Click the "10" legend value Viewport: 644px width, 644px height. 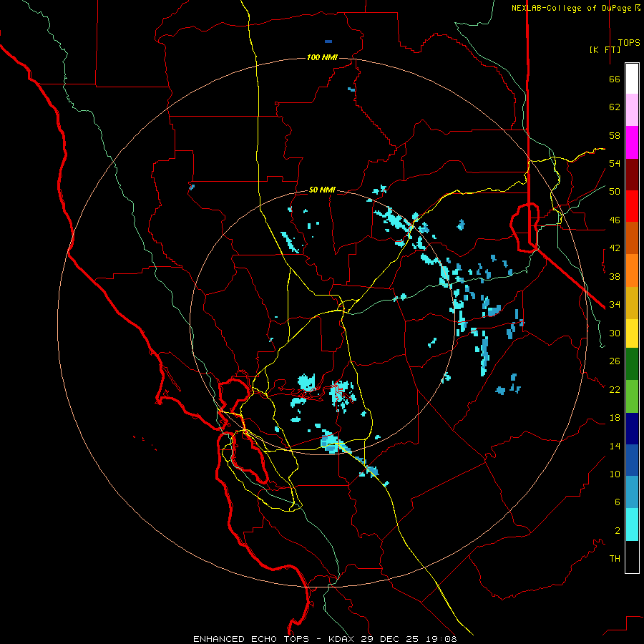coord(615,474)
